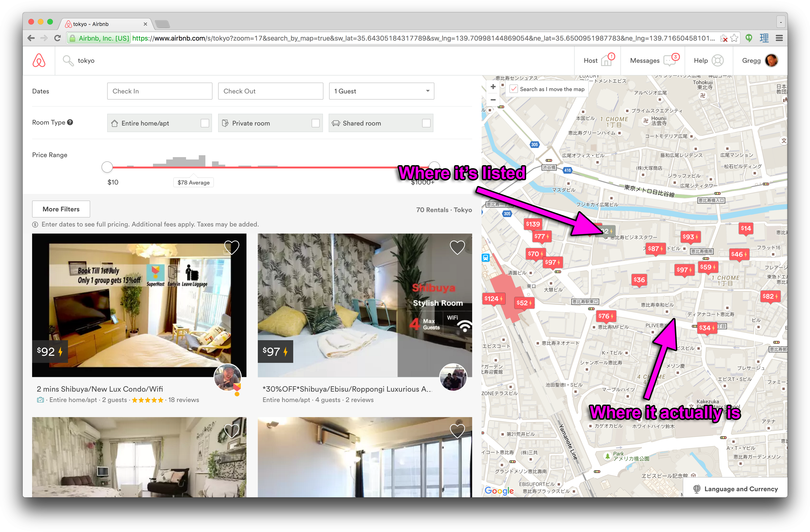The height and width of the screenshot is (532, 810).
Task: Click the green extension icon in the toolbar
Action: click(748, 38)
